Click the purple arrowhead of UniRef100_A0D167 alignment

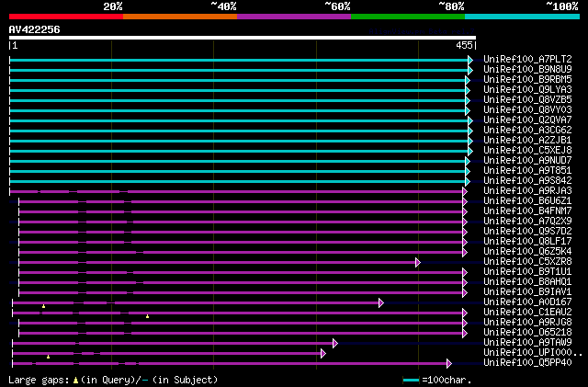click(x=381, y=303)
